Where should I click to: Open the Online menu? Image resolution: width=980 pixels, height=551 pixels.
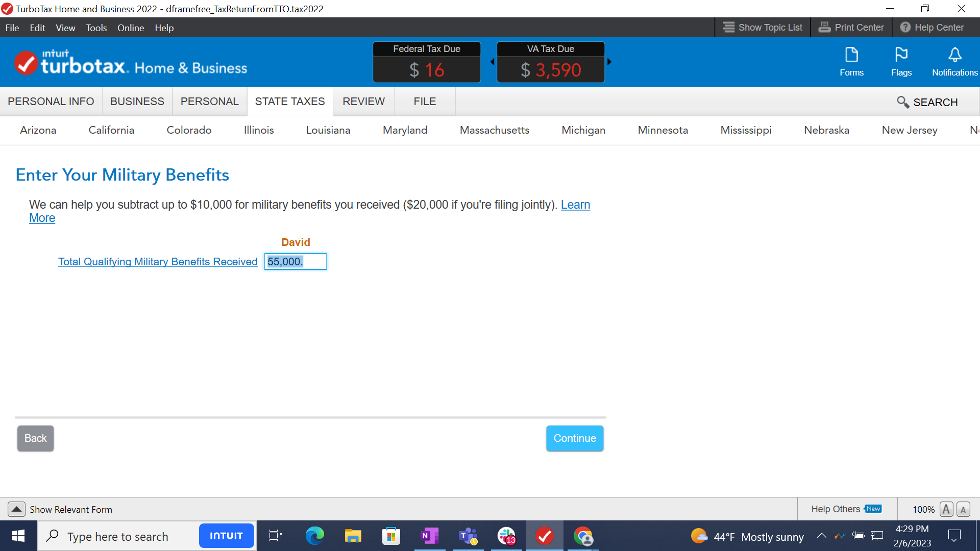click(x=131, y=28)
